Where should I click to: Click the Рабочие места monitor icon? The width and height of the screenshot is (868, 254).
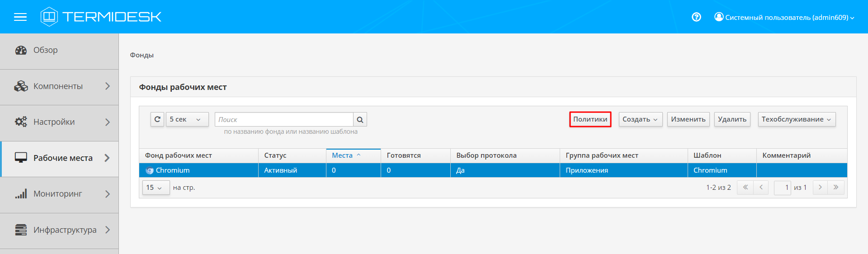coord(21,158)
